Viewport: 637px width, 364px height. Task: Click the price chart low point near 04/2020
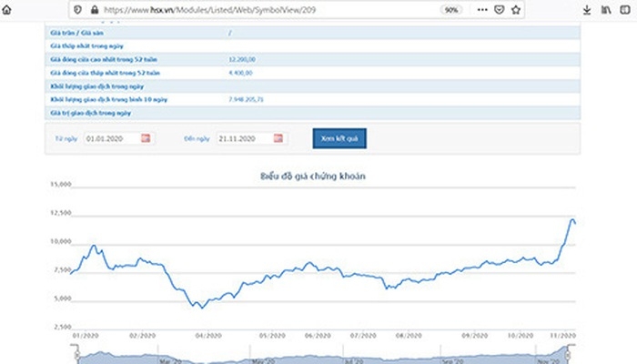click(x=202, y=308)
